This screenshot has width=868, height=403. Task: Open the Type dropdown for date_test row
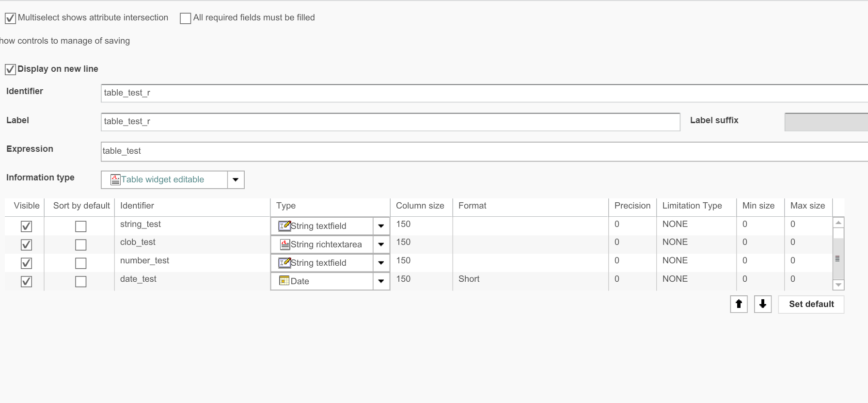pos(381,281)
